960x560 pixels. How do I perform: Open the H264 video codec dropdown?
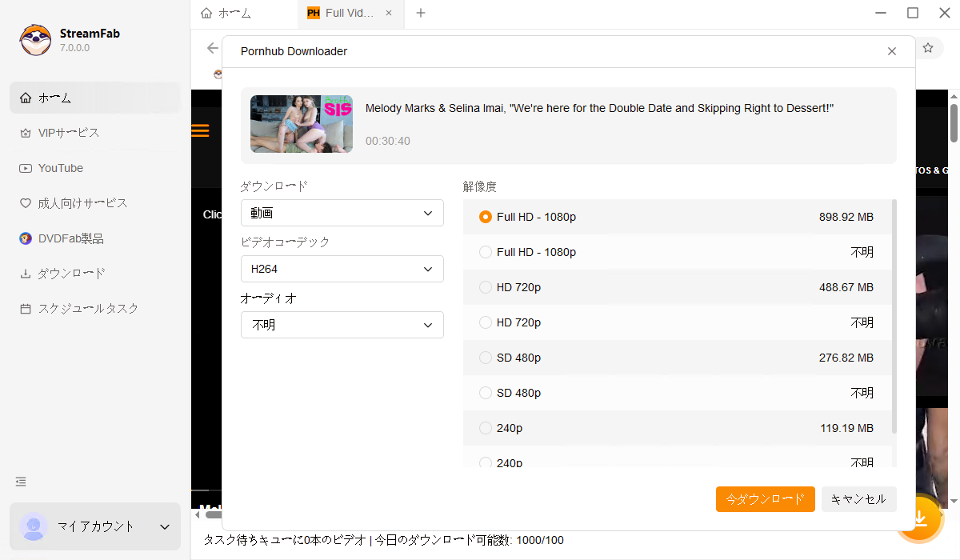pyautogui.click(x=342, y=270)
